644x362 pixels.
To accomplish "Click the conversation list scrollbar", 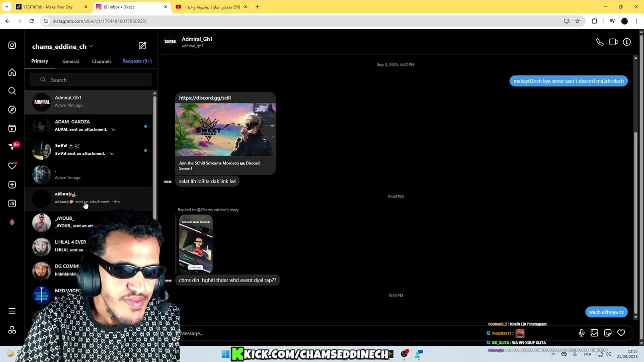I will (154, 156).
